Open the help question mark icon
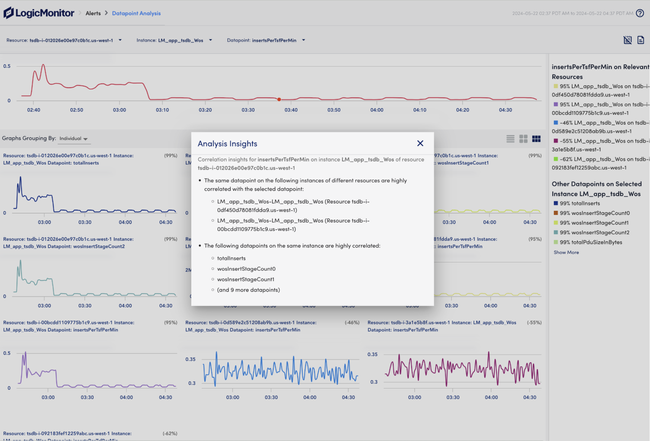 pyautogui.click(x=640, y=13)
